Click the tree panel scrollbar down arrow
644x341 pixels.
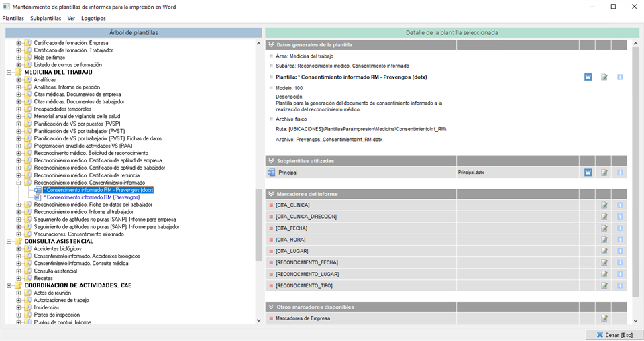click(x=258, y=320)
